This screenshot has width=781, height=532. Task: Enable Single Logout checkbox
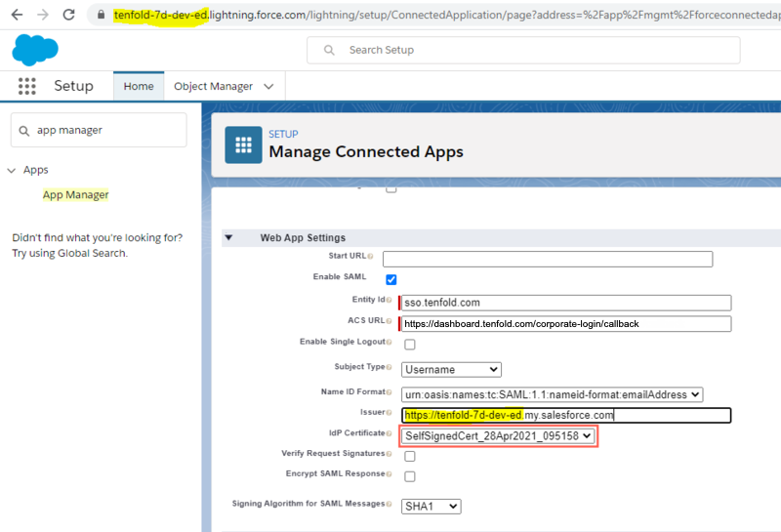(x=410, y=345)
